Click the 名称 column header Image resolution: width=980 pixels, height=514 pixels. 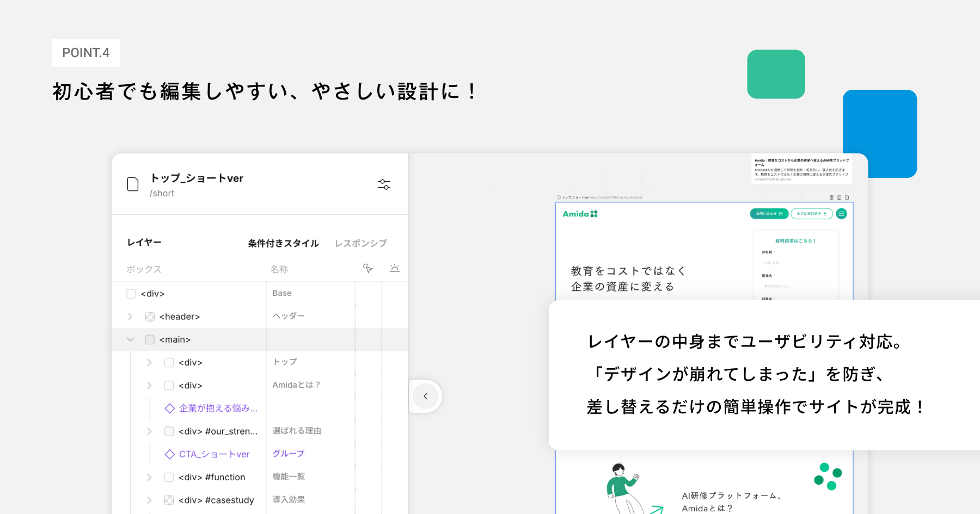(279, 269)
